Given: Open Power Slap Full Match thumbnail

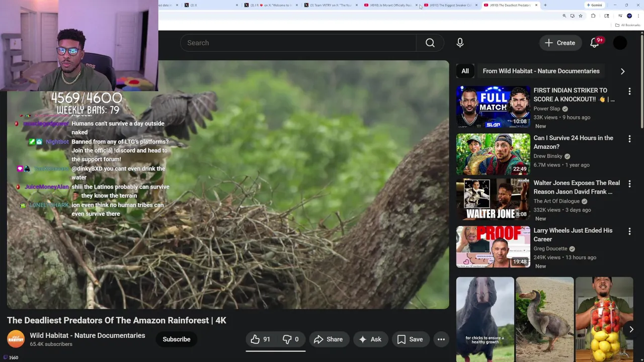Looking at the screenshot, I should pos(493,107).
